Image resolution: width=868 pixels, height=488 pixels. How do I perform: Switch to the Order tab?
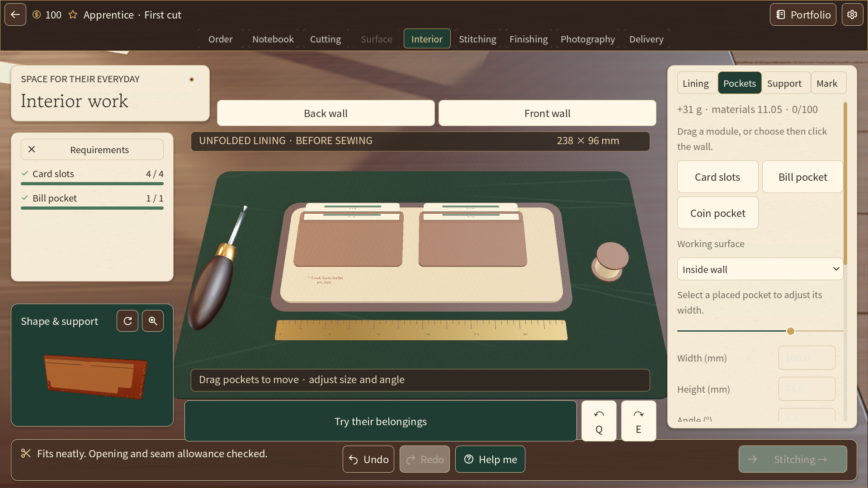[220, 39]
